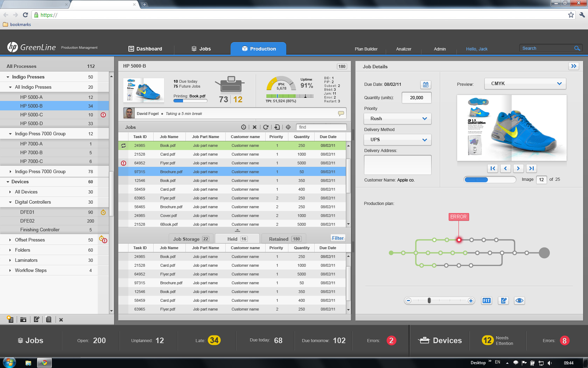
Task: Click the search magnifier icon
Action: click(x=577, y=48)
